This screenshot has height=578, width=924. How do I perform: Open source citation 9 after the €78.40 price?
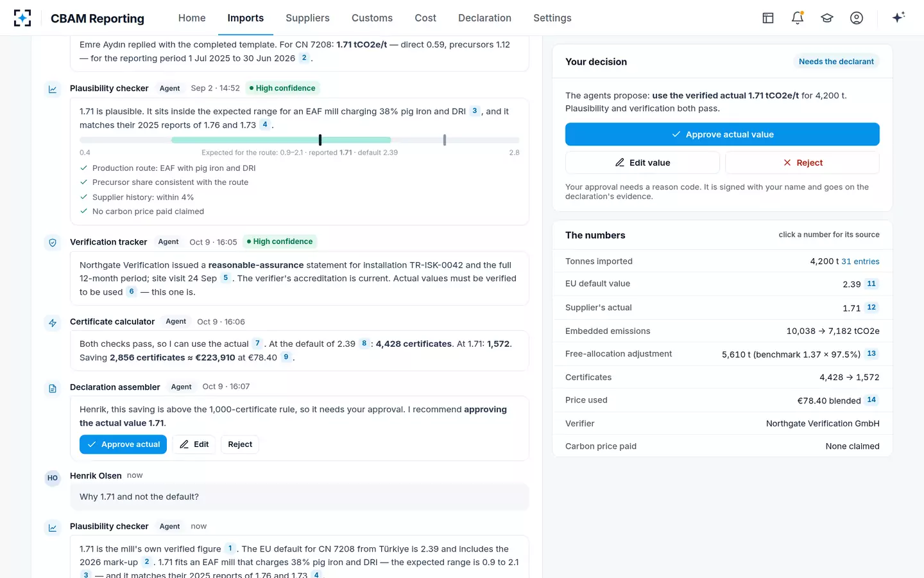(286, 357)
